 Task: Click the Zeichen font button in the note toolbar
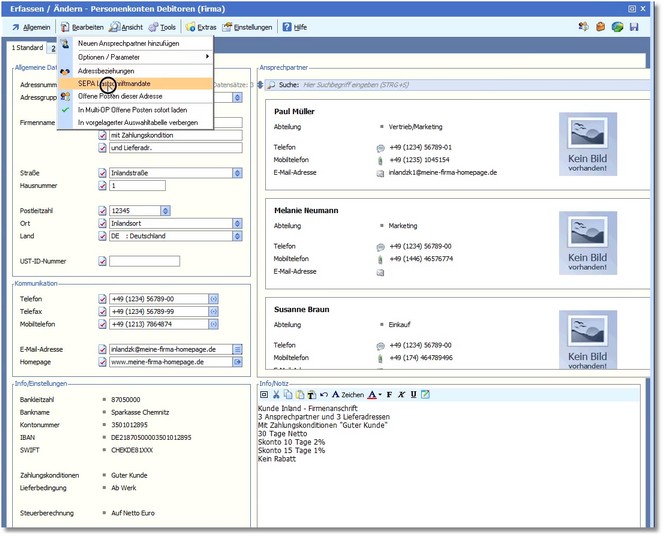[x=347, y=395]
